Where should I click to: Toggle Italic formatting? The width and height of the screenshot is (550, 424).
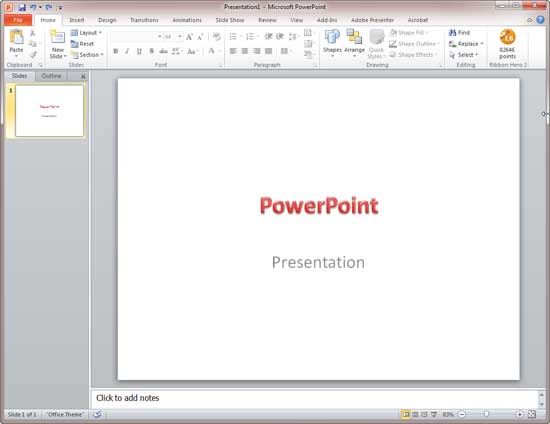tap(127, 51)
